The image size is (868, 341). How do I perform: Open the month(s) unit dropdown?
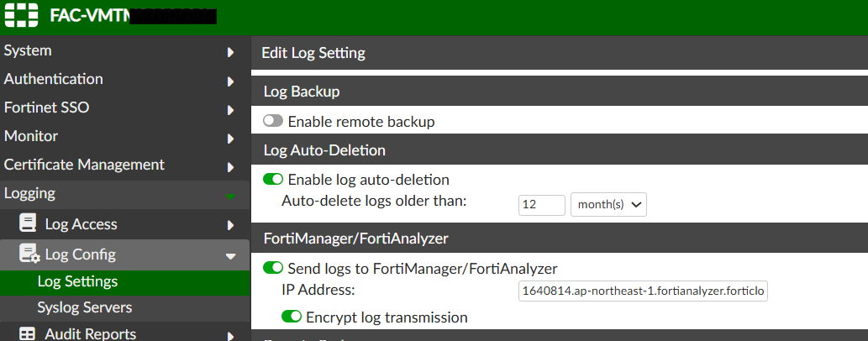click(608, 204)
